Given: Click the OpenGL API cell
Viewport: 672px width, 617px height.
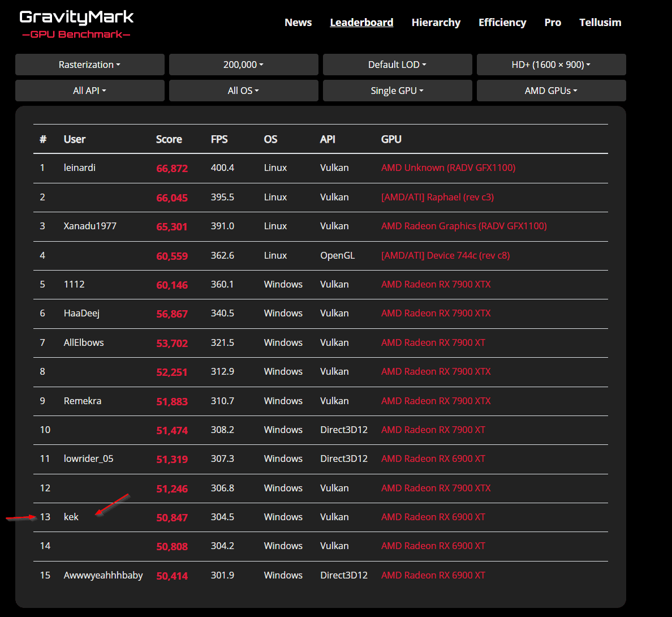Looking at the screenshot, I should click(337, 255).
